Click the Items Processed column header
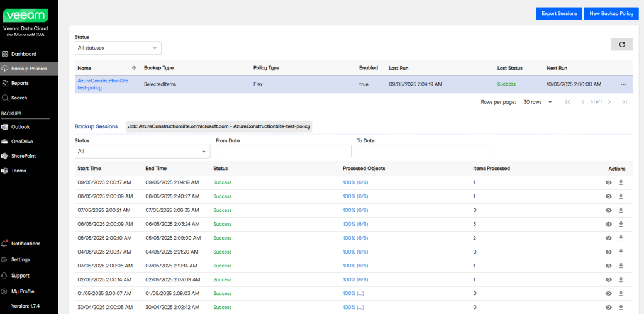Viewport: 644px width, 314px height. click(x=492, y=169)
